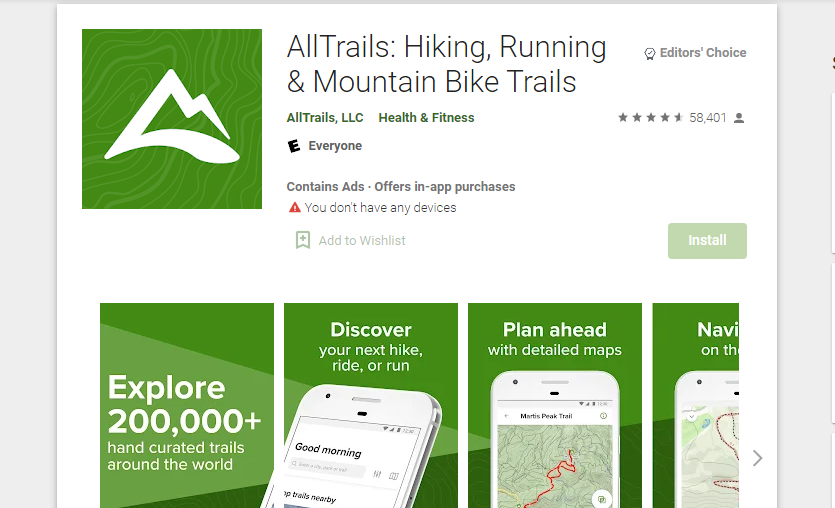Open the Discover your next hike screenshot
The width and height of the screenshot is (835, 508).
[371, 405]
